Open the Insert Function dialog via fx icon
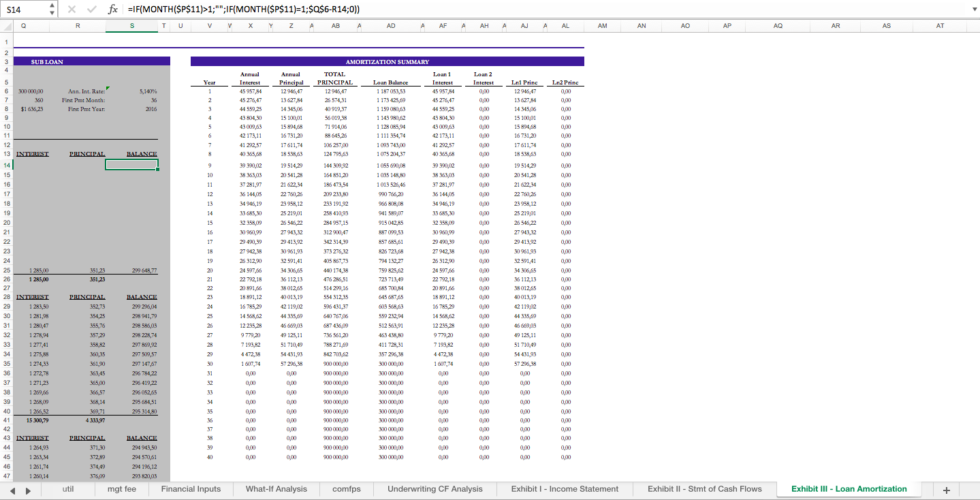This screenshot has width=980, height=500. [x=114, y=10]
